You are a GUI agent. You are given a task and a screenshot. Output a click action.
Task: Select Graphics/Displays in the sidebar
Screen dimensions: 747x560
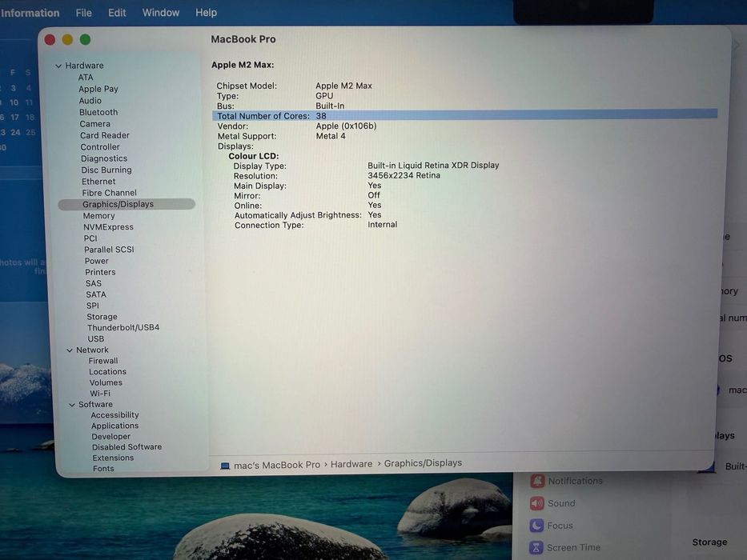tap(127, 204)
